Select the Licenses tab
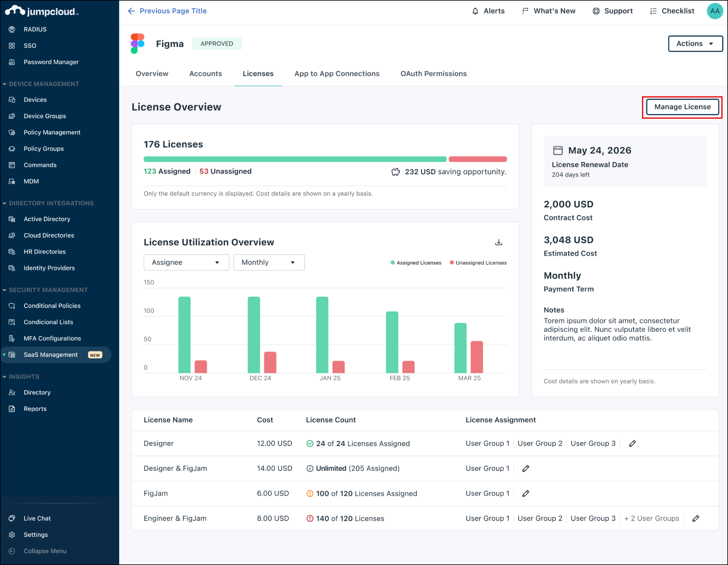Screen dimensions: 728x565 coord(258,74)
